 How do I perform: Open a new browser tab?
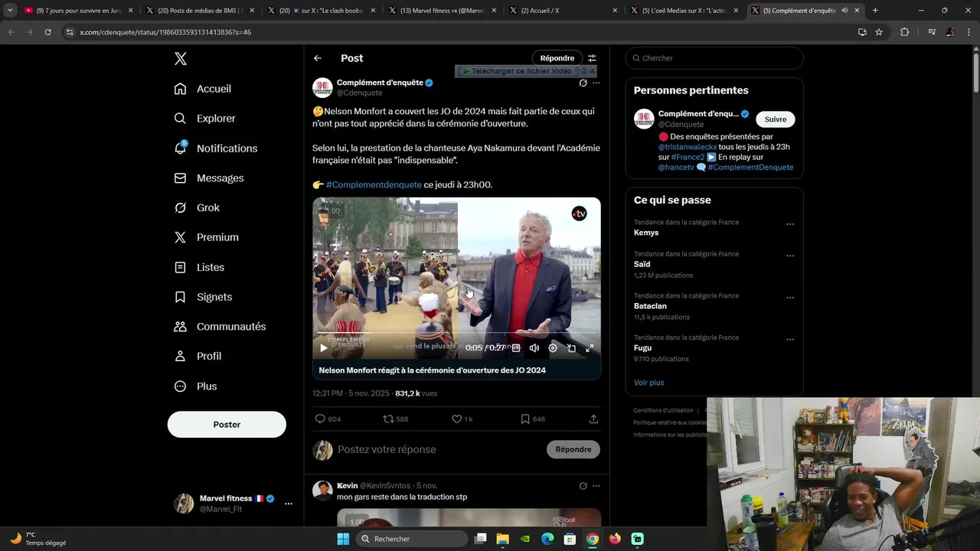pyautogui.click(x=875, y=11)
